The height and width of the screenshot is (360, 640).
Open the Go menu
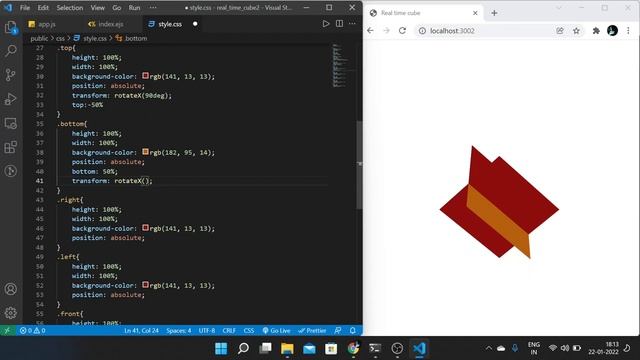(x=117, y=8)
